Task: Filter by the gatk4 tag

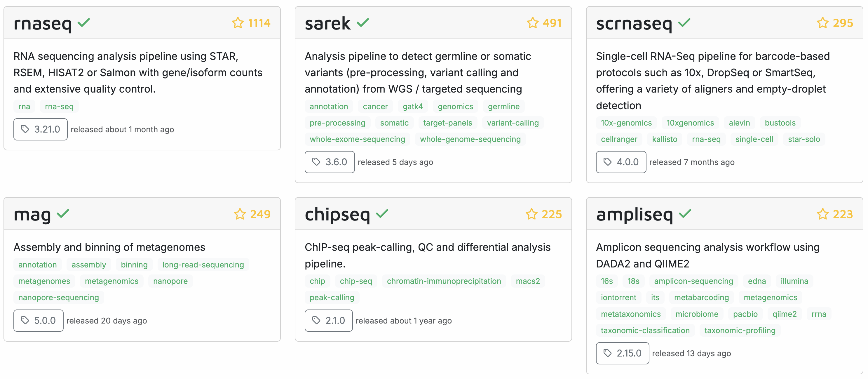Action: click(x=412, y=107)
